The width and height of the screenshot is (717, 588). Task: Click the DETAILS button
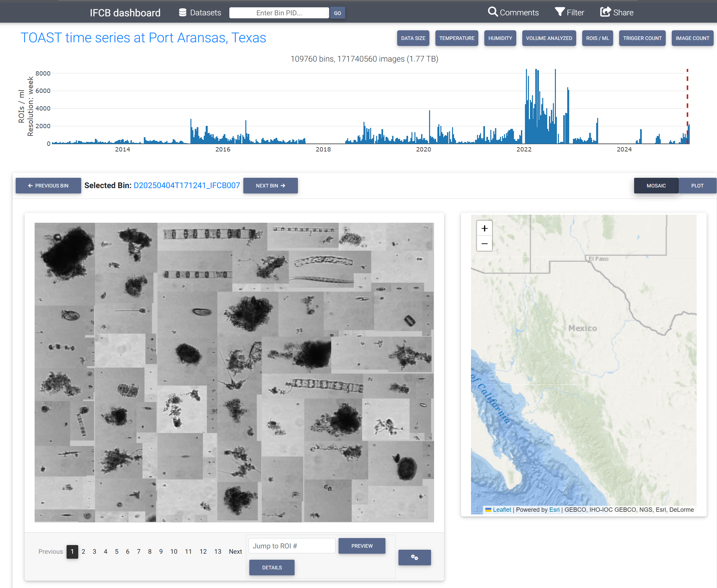(x=272, y=567)
